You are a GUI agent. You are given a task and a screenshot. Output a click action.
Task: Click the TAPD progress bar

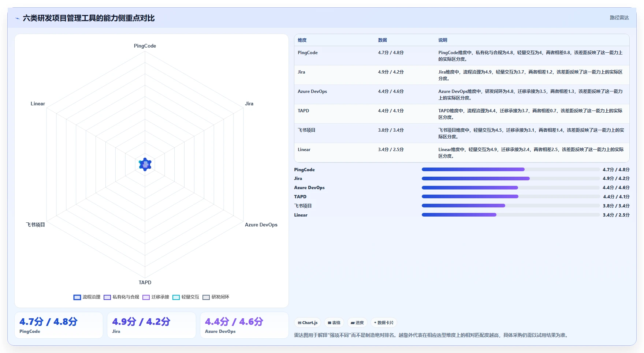coord(511,196)
